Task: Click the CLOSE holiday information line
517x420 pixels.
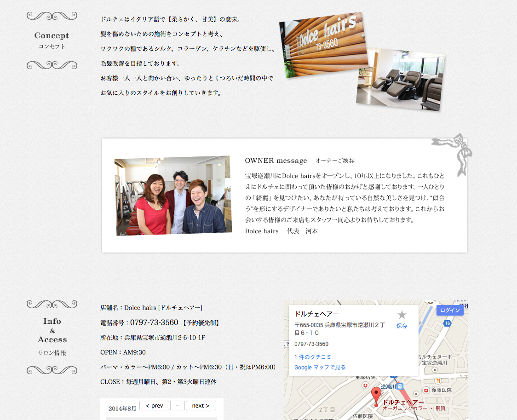Action: pos(158,382)
